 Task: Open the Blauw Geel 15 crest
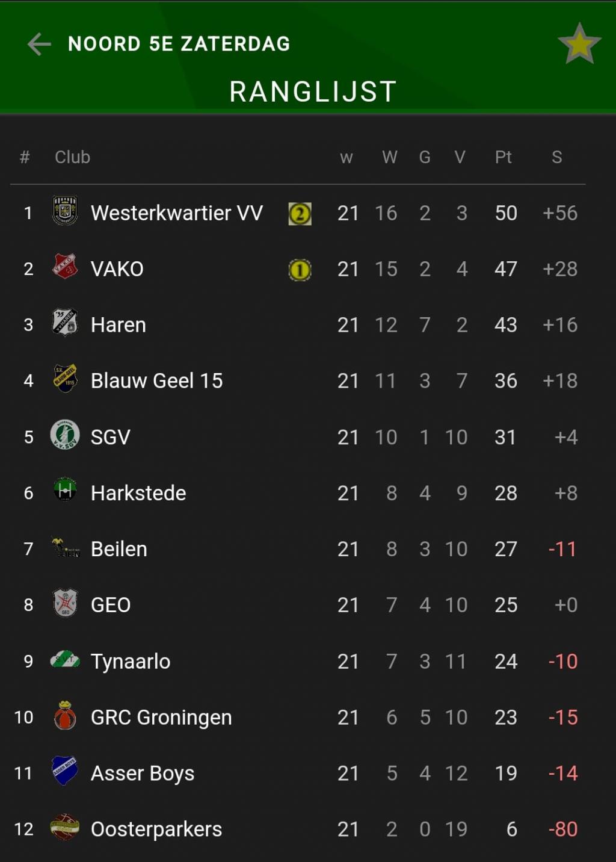(x=65, y=379)
